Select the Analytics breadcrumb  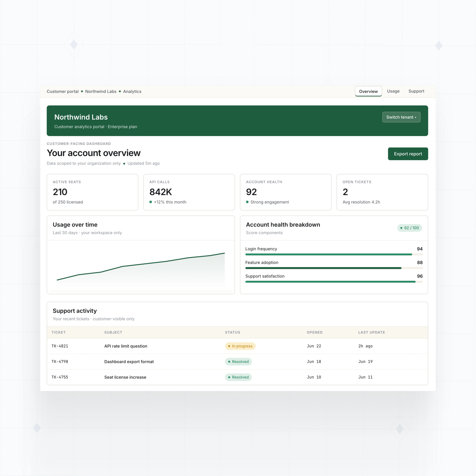click(x=132, y=91)
